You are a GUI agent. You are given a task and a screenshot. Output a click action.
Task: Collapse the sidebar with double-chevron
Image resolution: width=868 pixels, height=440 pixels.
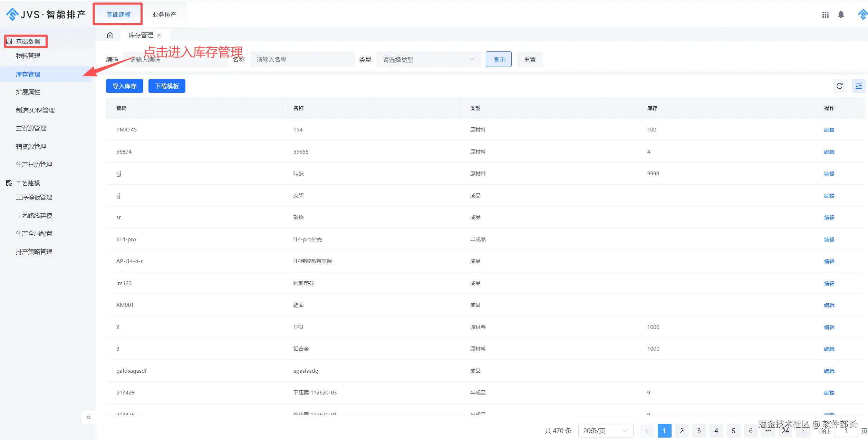click(89, 417)
